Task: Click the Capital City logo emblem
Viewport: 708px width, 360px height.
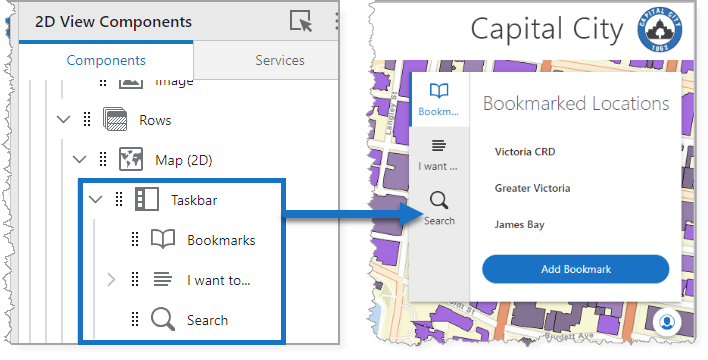Action: point(660,29)
